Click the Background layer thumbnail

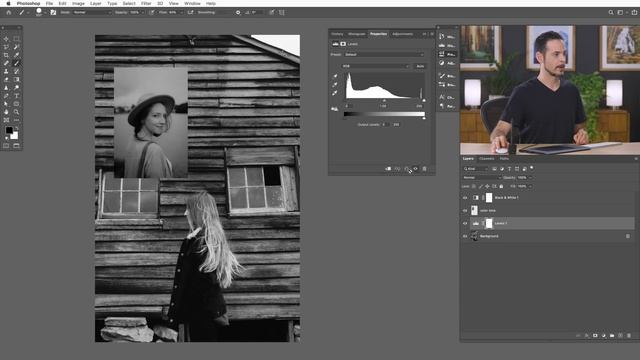[x=474, y=236]
